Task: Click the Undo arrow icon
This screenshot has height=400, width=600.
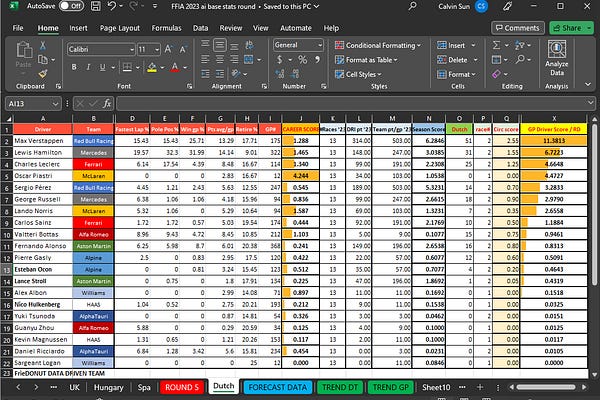Action: tap(111, 6)
